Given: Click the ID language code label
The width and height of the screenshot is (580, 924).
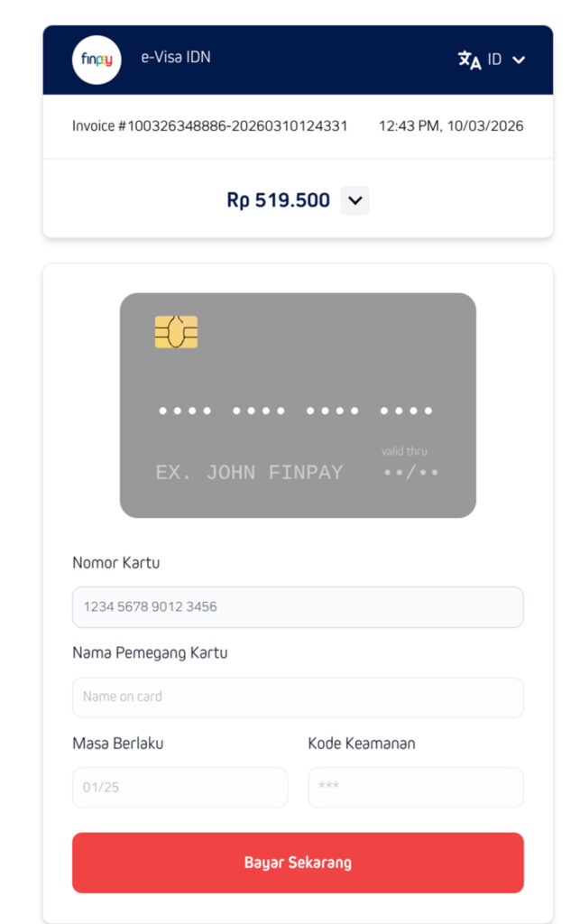Looking at the screenshot, I should coord(494,60).
